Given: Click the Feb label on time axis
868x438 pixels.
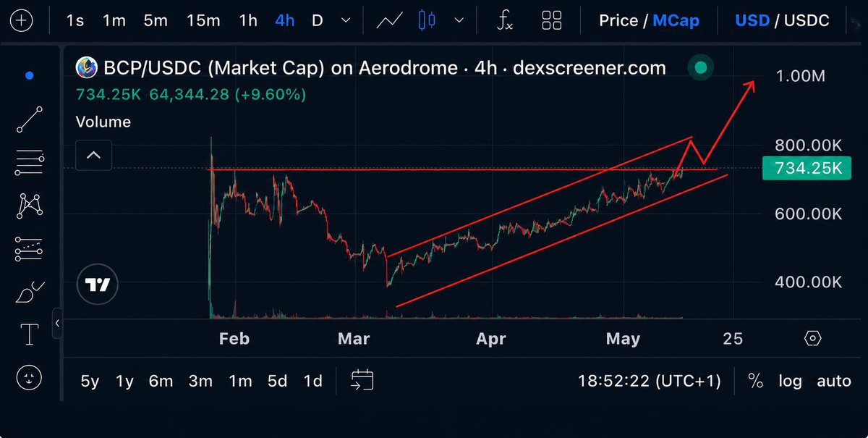Looking at the screenshot, I should 234,339.
